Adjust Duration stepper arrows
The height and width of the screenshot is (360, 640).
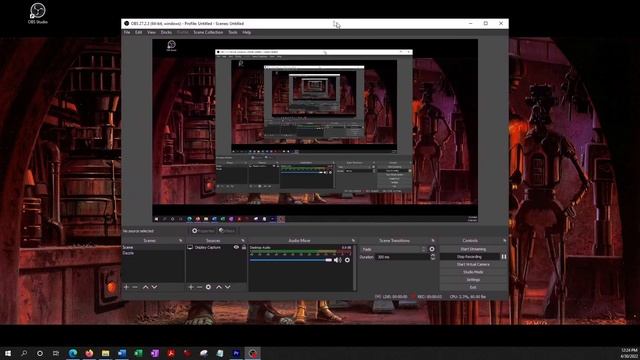click(433, 257)
